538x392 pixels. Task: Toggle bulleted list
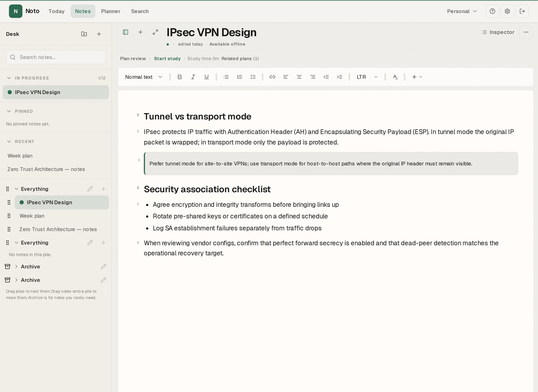tap(226, 77)
